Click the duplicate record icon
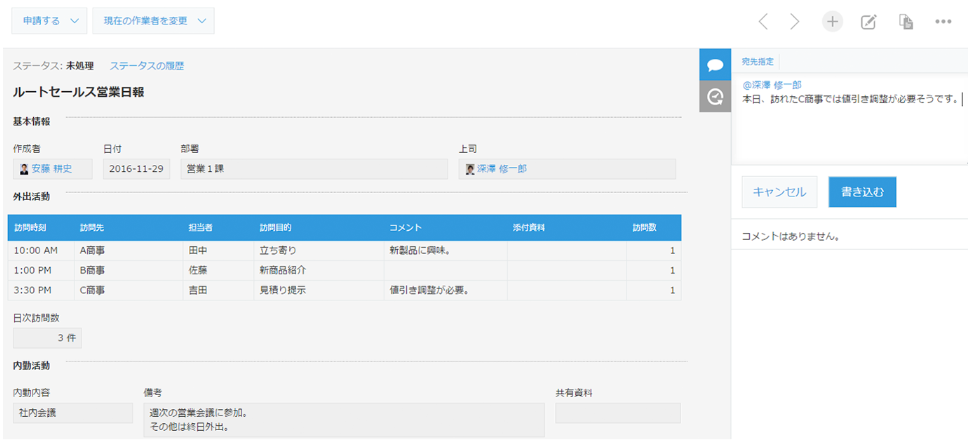Viewport: 971px width, 441px height. (x=906, y=21)
